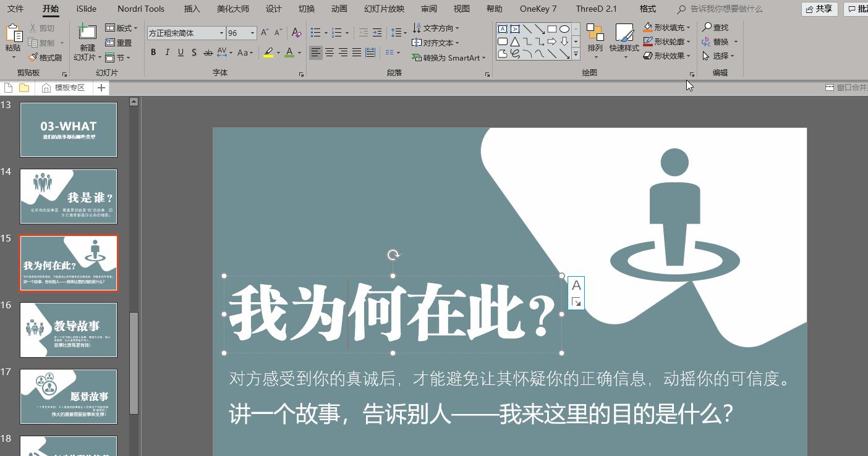This screenshot has width=868, height=456.
Task: Click the 共享 share button
Action: 819,9
